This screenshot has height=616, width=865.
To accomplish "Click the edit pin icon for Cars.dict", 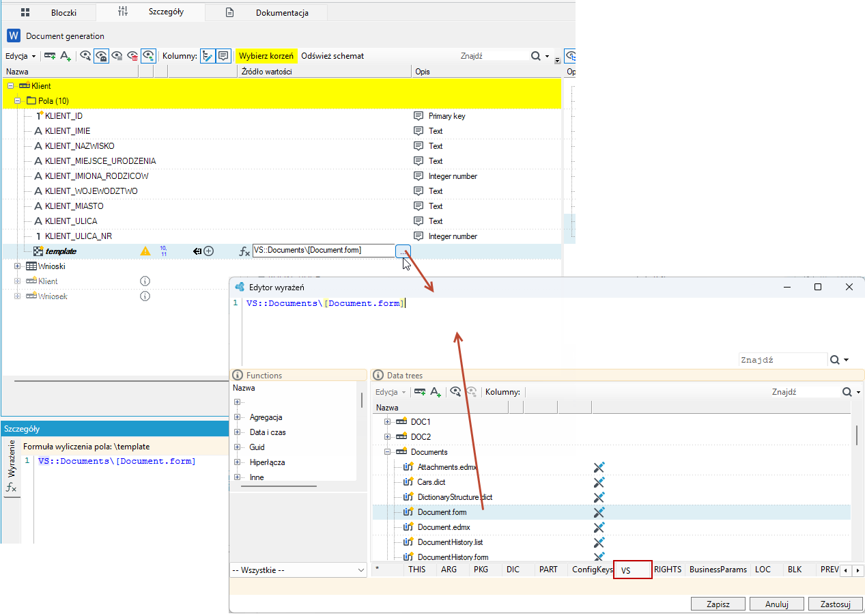I will pos(599,482).
